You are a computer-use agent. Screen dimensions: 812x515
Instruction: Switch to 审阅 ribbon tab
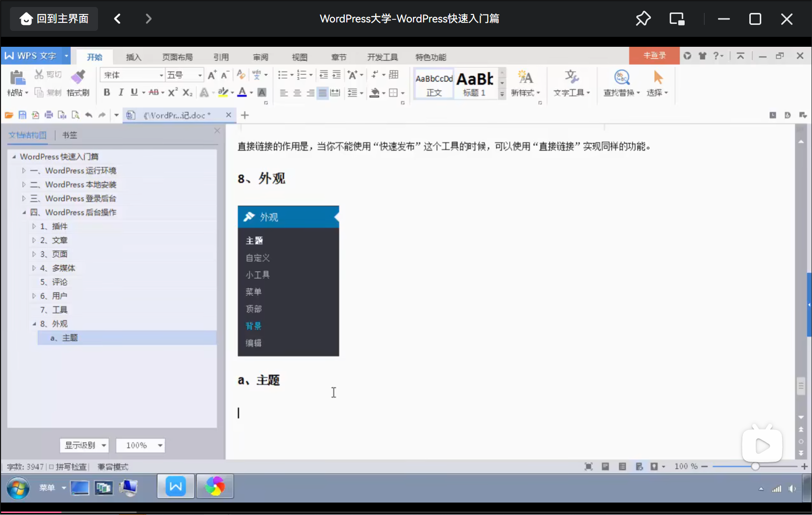point(260,57)
